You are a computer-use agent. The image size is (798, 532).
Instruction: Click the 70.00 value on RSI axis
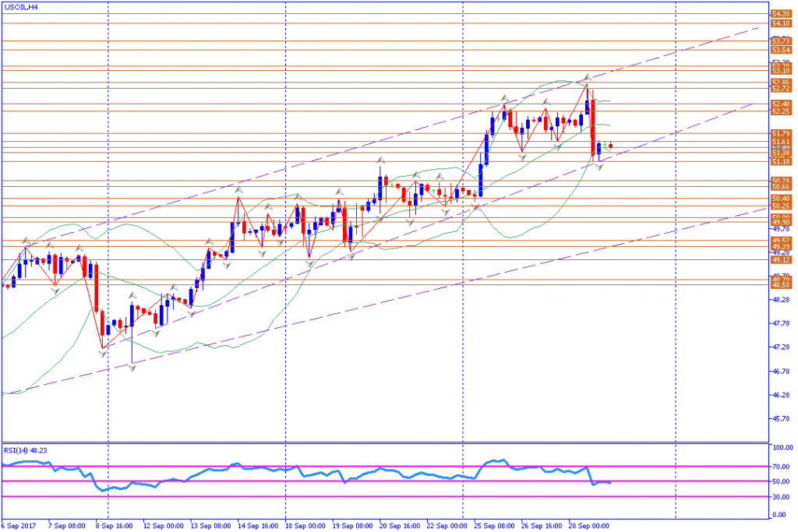click(781, 466)
